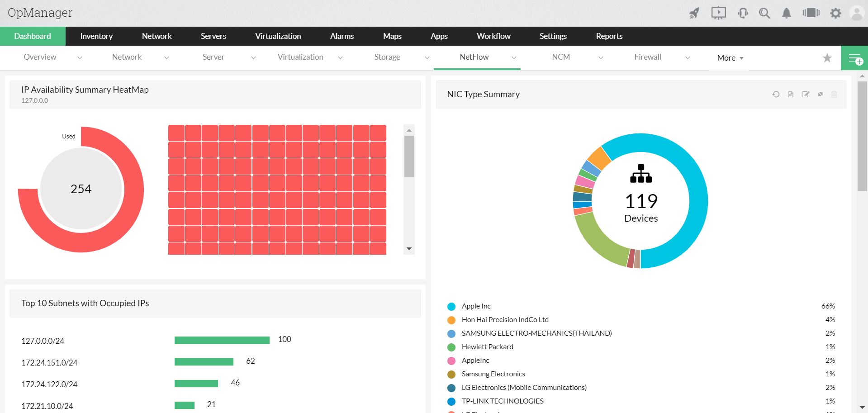Click the heatmap scrollbar up arrow
Screen dimensions: 868x413
click(409, 130)
